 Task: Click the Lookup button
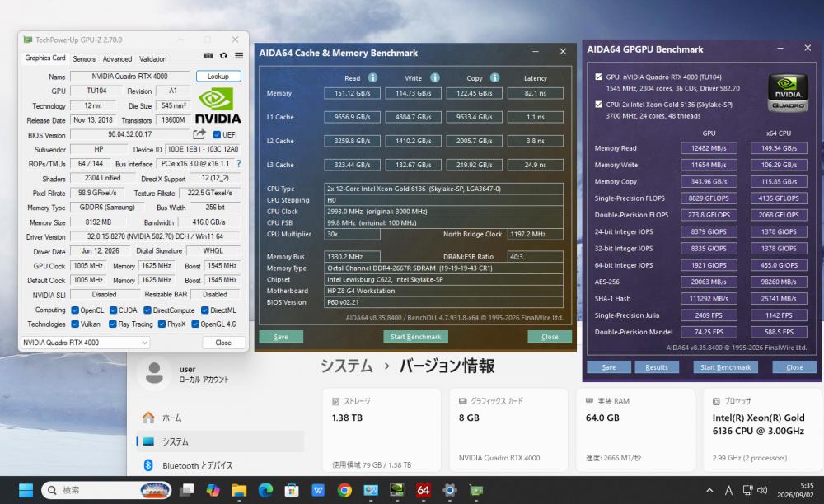coord(218,76)
